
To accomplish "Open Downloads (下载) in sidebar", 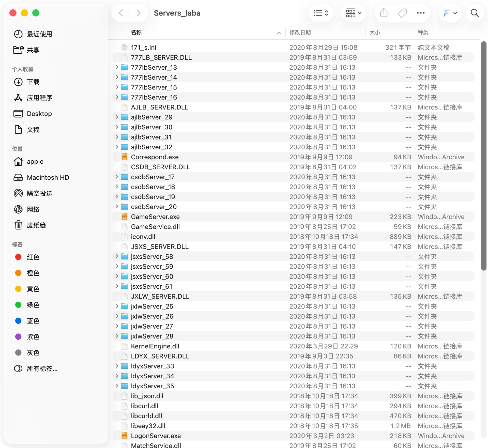I will [26, 82].
